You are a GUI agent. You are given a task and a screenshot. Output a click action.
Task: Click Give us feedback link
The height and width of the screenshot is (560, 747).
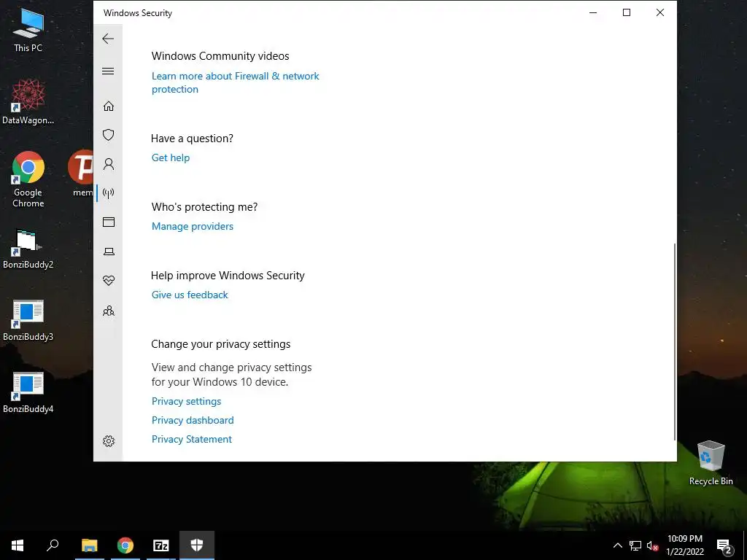pyautogui.click(x=190, y=295)
